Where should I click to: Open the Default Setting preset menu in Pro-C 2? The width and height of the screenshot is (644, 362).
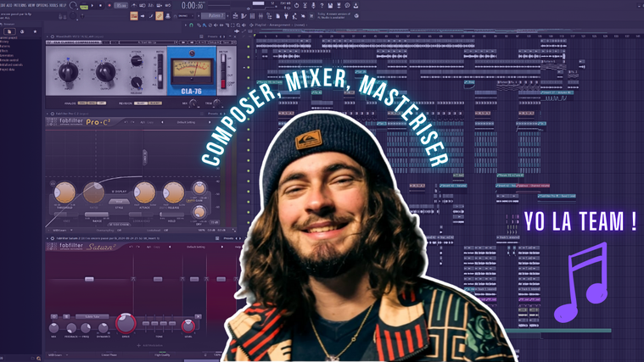[186, 122]
